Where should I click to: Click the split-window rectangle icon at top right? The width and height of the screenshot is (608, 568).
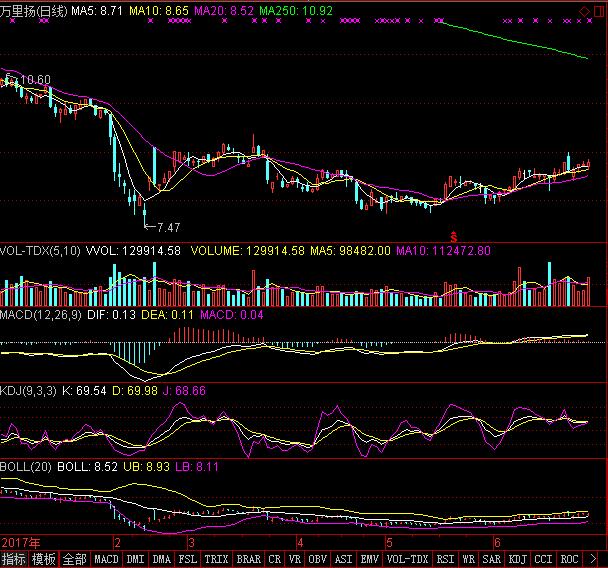pos(599,11)
